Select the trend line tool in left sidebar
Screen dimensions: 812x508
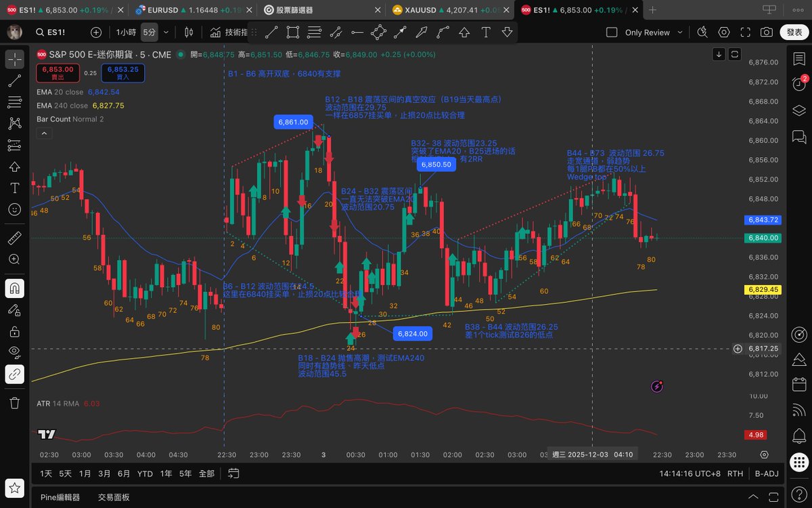point(14,81)
